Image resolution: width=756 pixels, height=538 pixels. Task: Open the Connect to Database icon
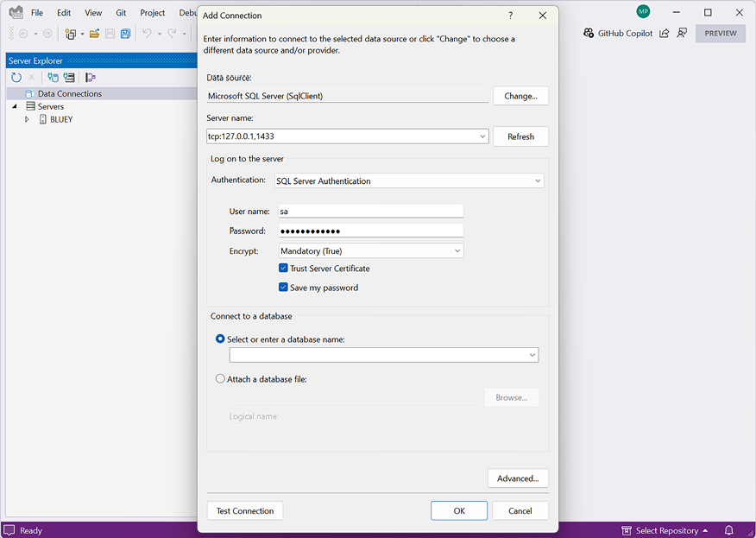(x=52, y=78)
